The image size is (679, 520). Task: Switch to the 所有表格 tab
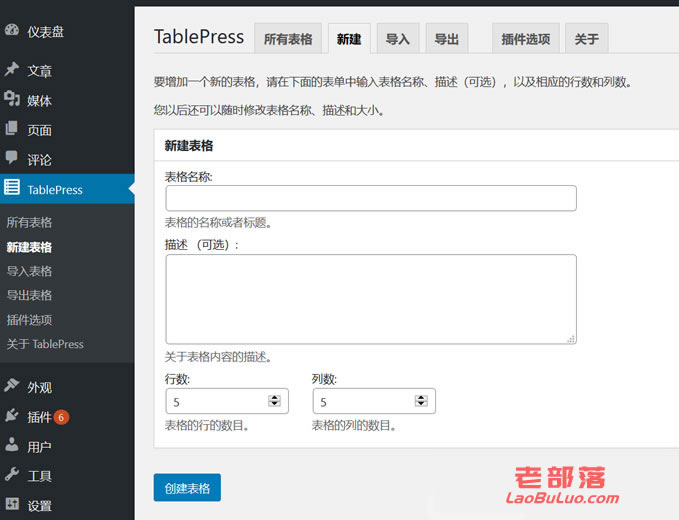click(288, 39)
